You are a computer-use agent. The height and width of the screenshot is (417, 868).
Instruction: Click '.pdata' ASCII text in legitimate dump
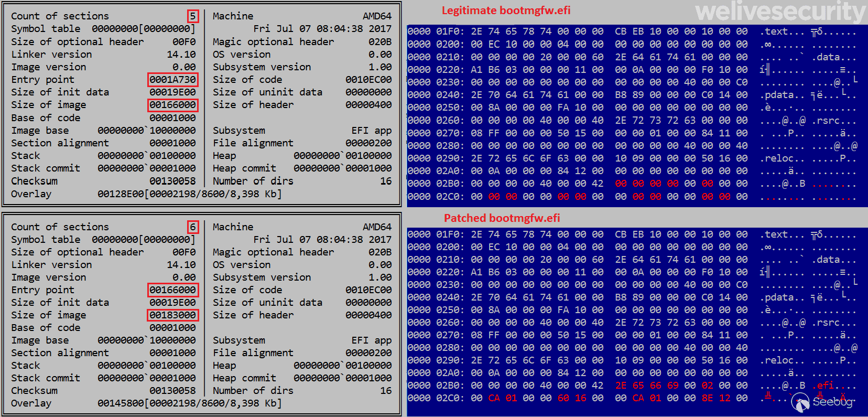[x=779, y=95]
